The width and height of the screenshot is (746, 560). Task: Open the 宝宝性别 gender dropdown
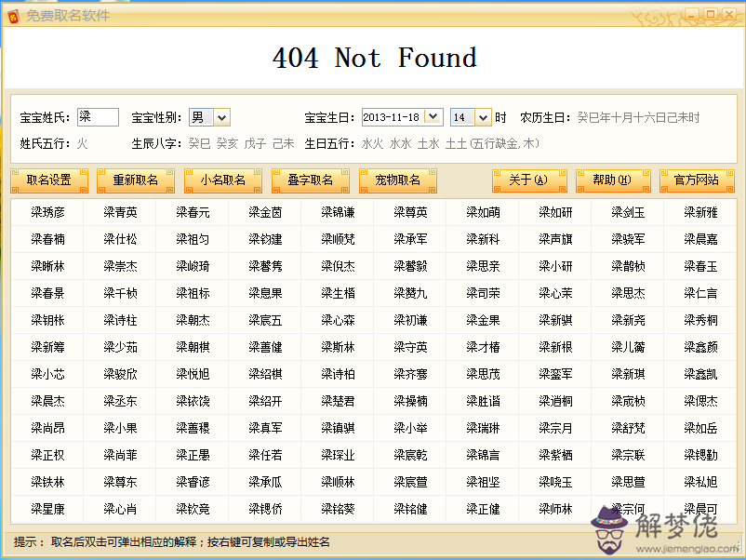[x=221, y=117]
